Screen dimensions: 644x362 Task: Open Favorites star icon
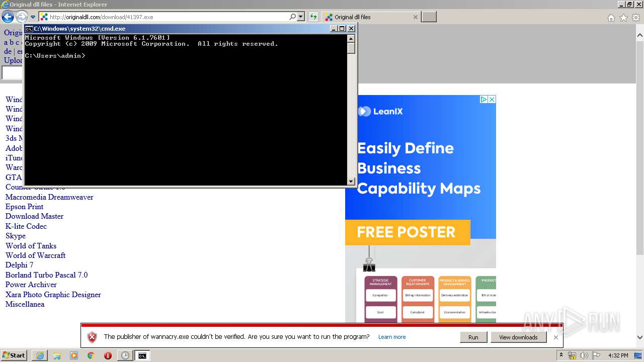pos(623,18)
